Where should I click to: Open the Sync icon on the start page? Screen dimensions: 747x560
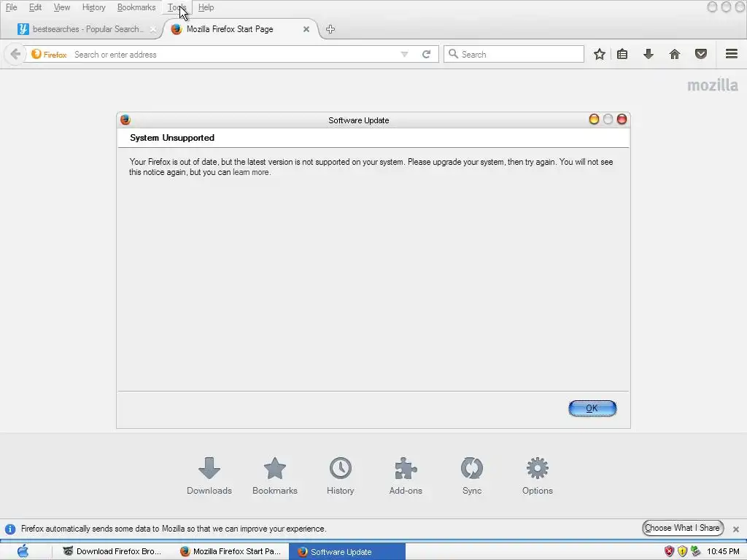[472, 468]
